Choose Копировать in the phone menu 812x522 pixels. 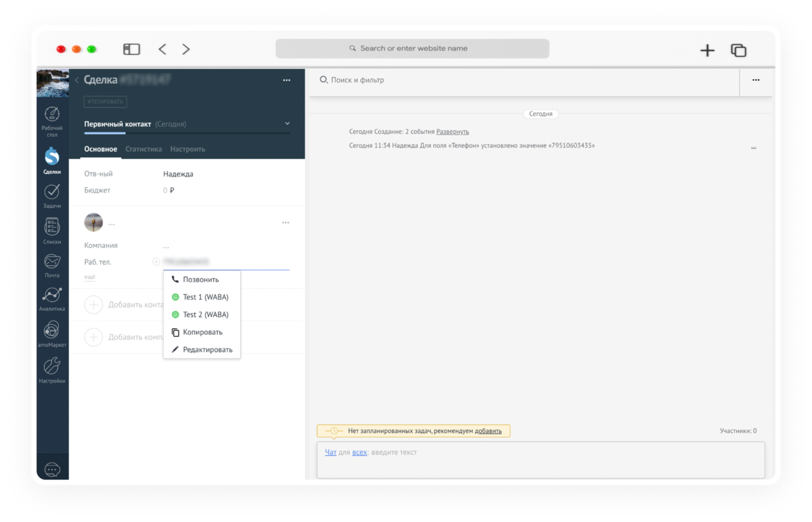202,332
